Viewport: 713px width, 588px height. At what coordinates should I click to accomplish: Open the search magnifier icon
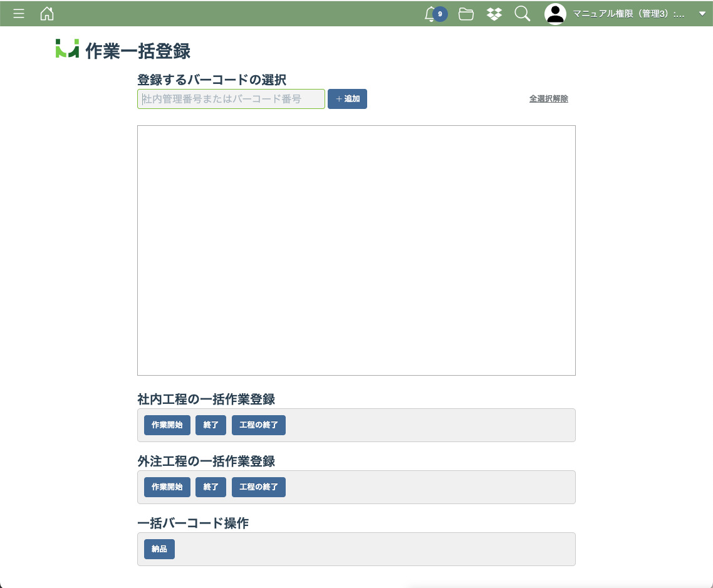point(522,14)
